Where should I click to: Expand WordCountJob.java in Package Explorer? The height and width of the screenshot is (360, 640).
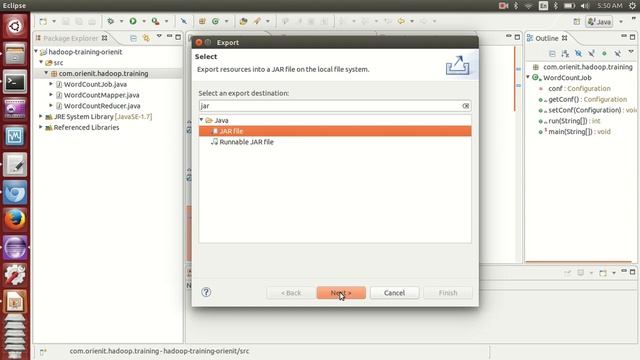coord(51,84)
